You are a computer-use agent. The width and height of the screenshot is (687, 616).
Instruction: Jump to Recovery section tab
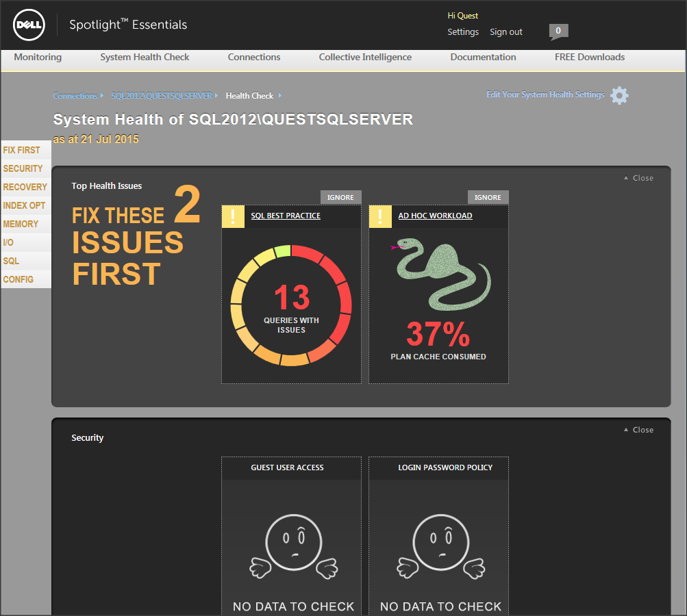[x=26, y=186]
